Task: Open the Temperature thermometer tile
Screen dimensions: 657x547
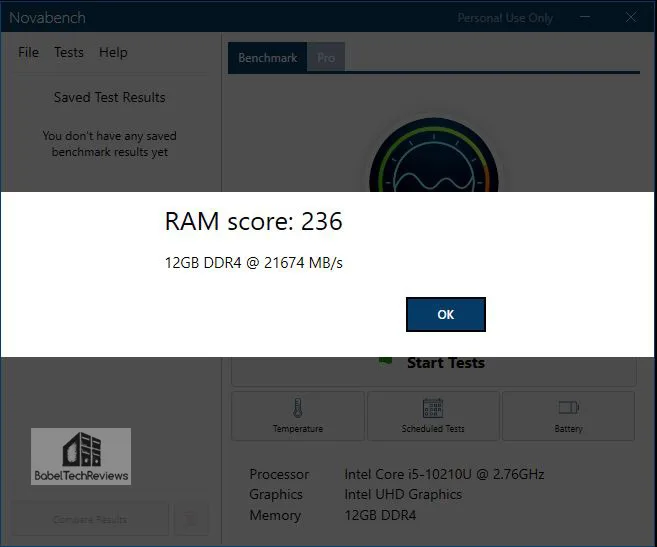Action: point(298,416)
